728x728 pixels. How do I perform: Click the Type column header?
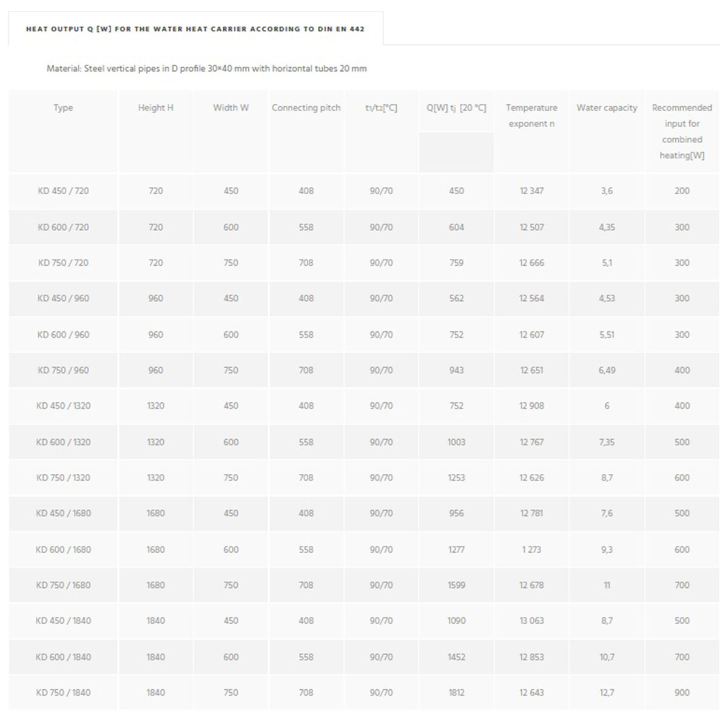(63, 108)
